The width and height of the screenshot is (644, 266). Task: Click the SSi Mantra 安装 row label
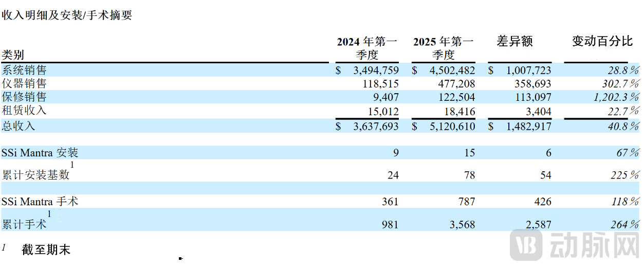(x=40, y=153)
